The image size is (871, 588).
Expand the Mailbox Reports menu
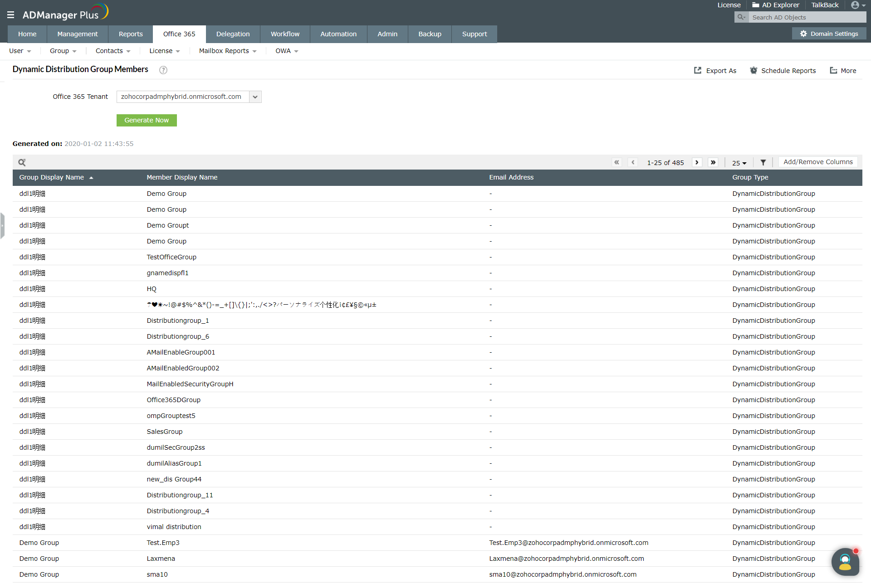click(228, 51)
